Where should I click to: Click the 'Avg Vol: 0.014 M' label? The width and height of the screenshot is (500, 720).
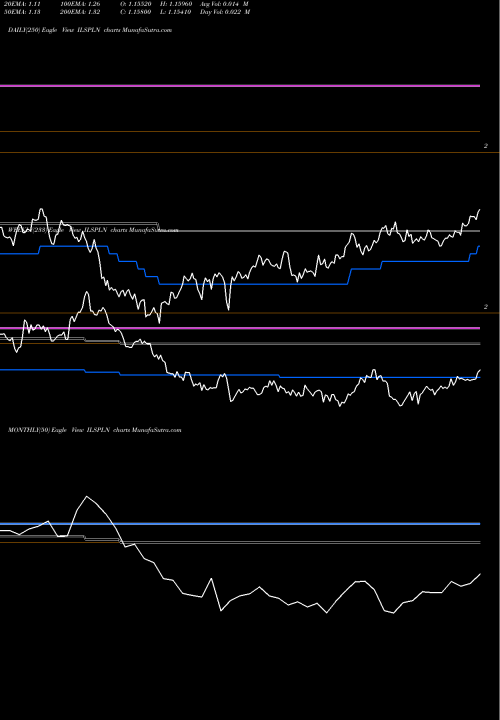224,4
